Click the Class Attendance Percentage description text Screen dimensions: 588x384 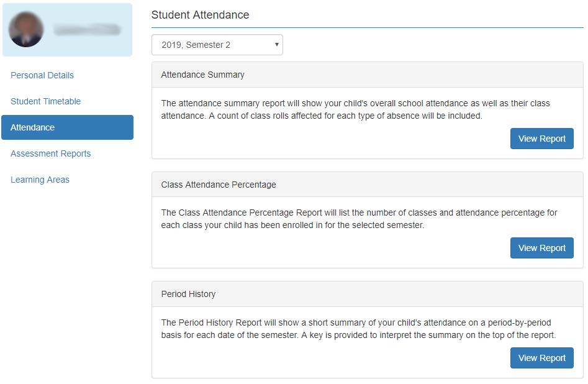point(359,219)
